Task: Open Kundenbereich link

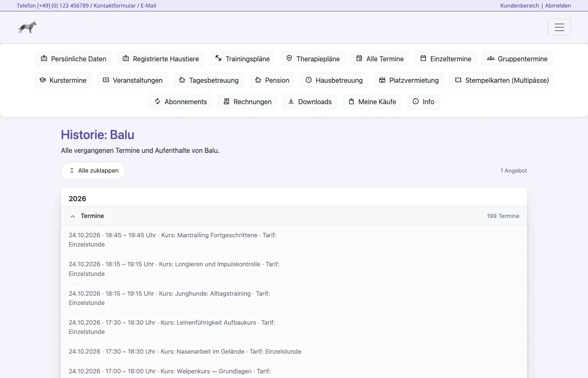Action: [x=520, y=5]
